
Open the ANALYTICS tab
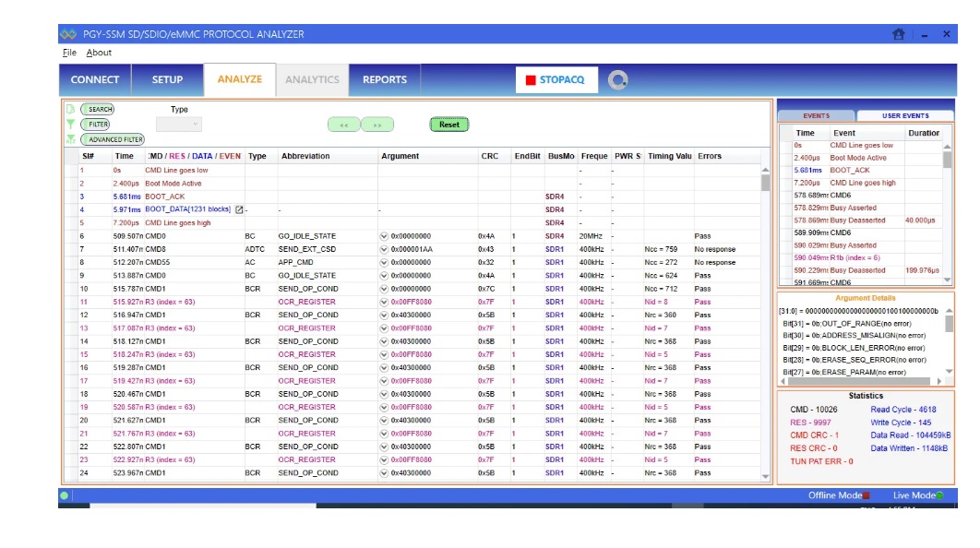(313, 80)
